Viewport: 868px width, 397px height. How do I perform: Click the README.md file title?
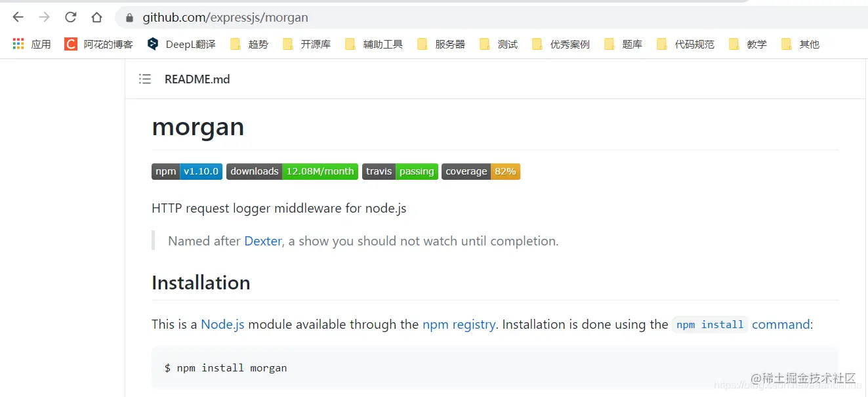click(197, 79)
